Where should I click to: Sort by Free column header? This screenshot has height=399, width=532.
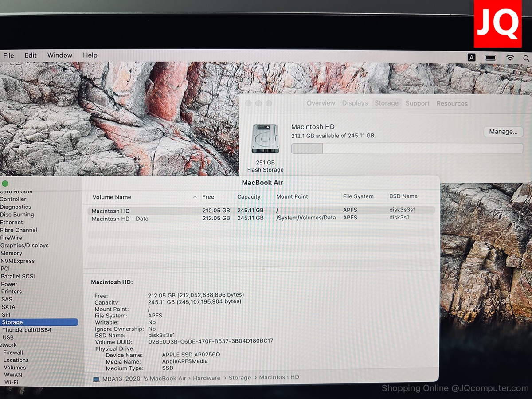pos(208,197)
